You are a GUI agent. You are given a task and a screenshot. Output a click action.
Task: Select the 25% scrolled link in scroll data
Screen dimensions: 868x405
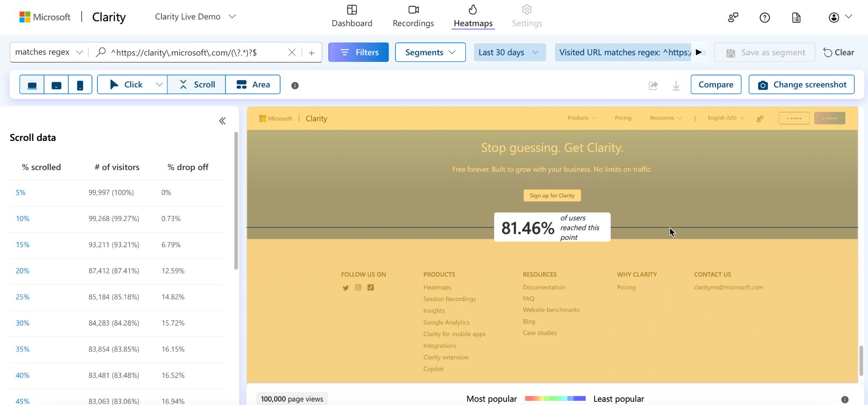click(x=22, y=297)
